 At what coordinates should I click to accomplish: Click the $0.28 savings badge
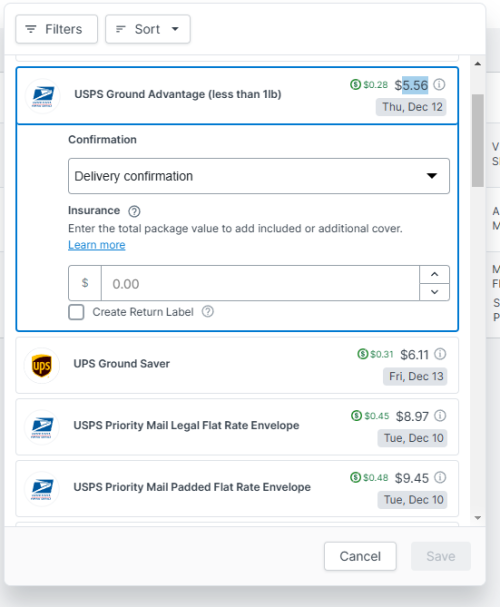(x=369, y=84)
